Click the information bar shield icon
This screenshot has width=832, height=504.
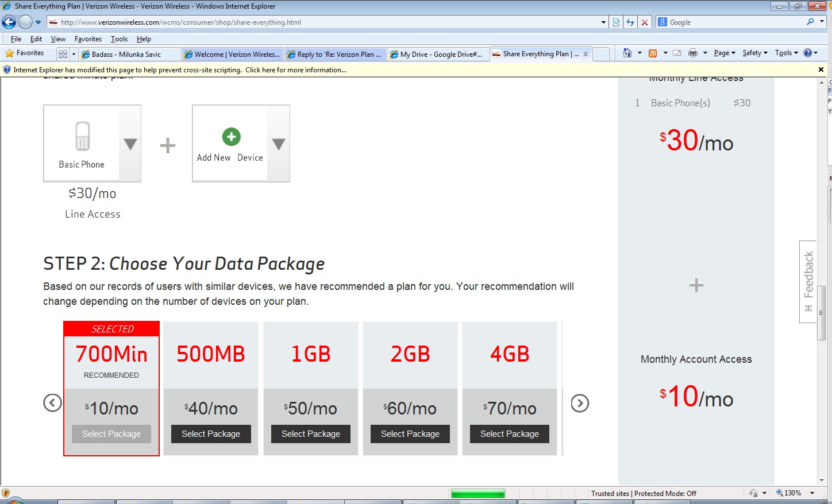(x=7, y=69)
